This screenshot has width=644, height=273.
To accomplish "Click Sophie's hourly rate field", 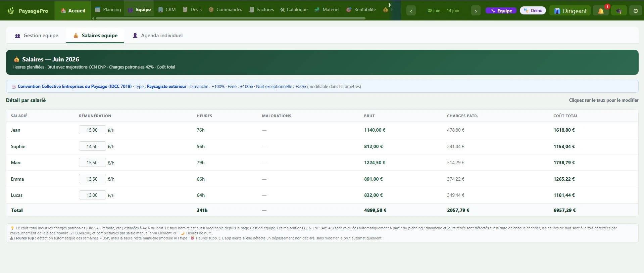I will (x=92, y=146).
